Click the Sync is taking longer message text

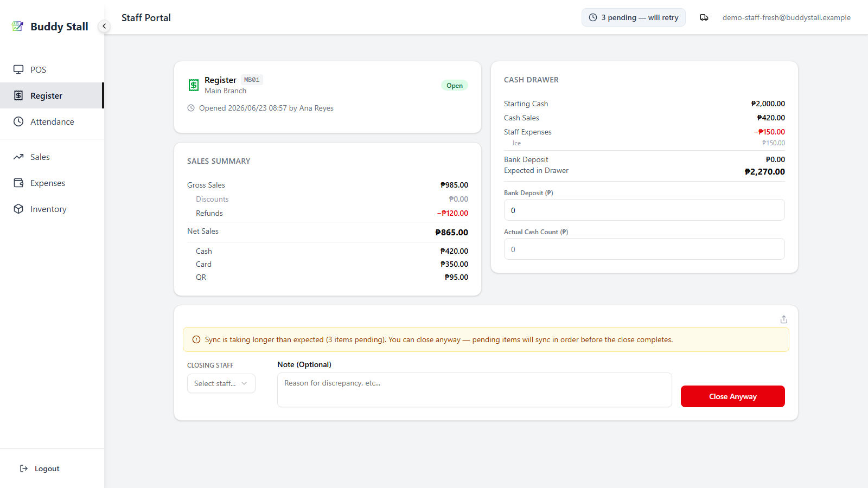[439, 339]
